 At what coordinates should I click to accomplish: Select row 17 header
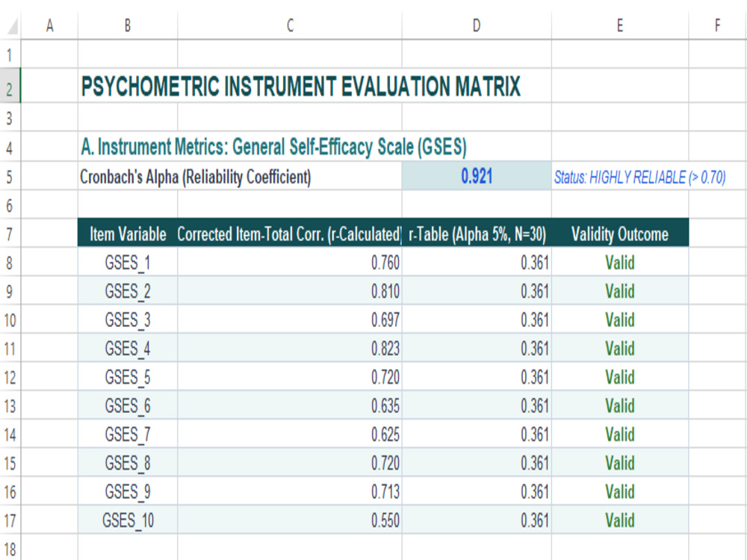click(x=10, y=520)
